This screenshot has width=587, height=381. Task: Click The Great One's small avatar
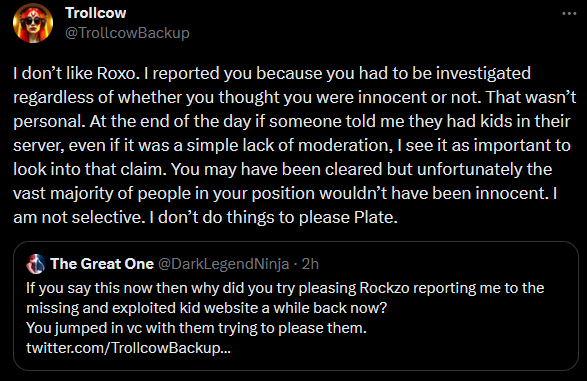pyautogui.click(x=36, y=264)
